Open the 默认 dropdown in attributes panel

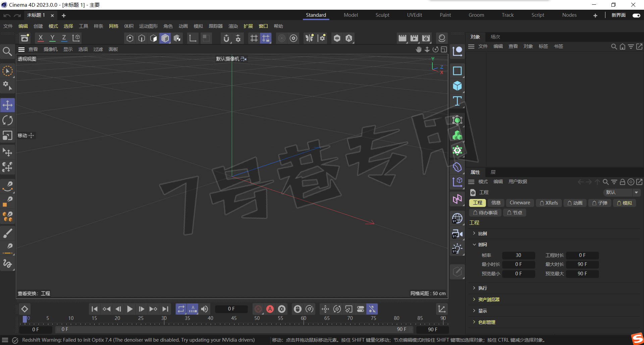pos(622,192)
